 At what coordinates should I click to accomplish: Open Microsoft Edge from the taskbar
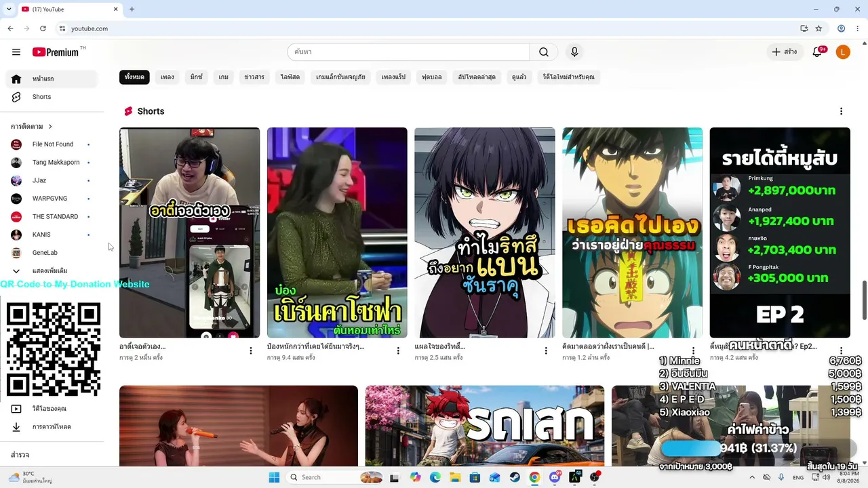435,477
